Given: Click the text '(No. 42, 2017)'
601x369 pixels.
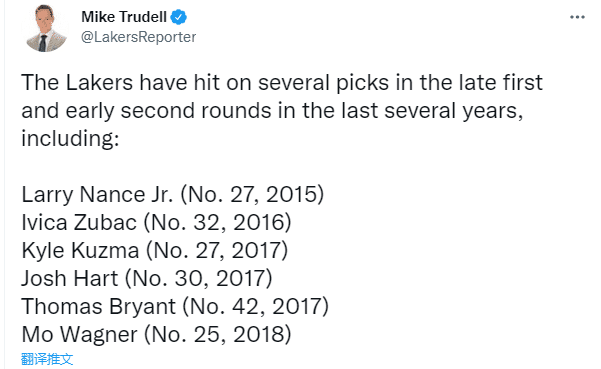Looking at the screenshot, I should click(x=255, y=307).
